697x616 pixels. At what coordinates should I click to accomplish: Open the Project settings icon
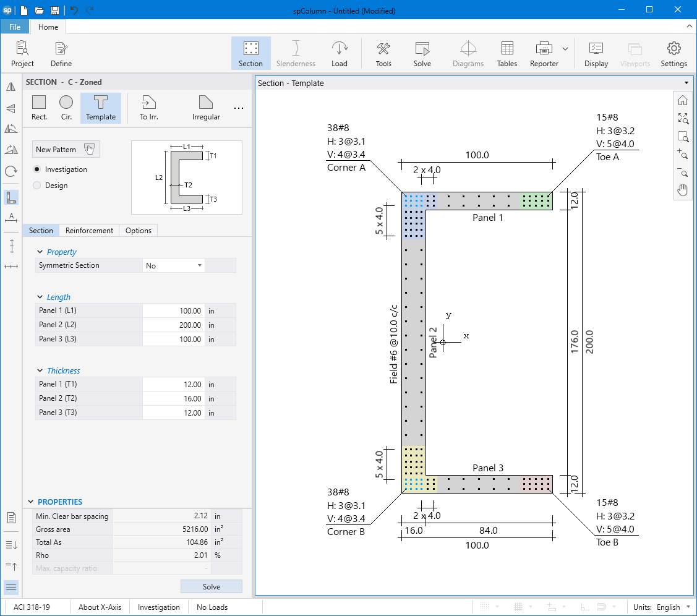pos(22,53)
